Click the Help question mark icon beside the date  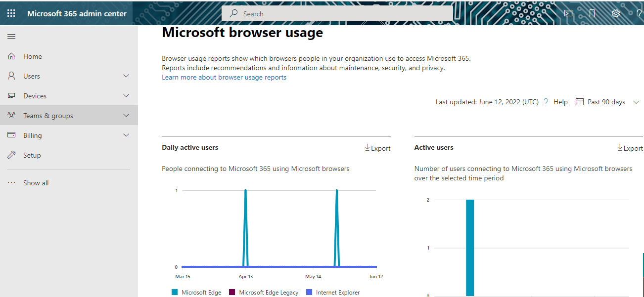546,102
